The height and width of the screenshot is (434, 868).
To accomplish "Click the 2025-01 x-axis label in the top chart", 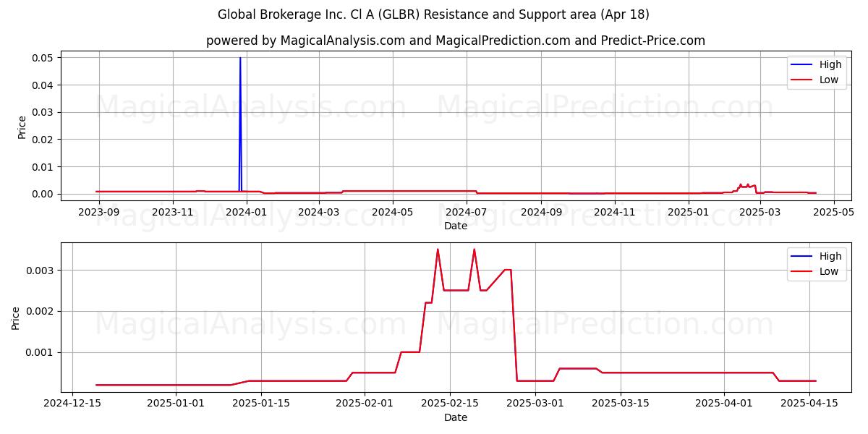I will coord(689,212).
